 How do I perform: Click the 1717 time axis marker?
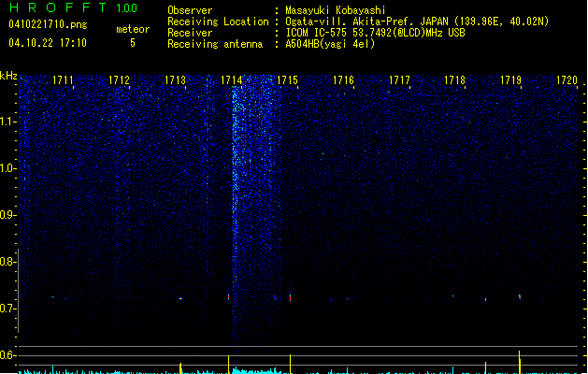[x=399, y=80]
